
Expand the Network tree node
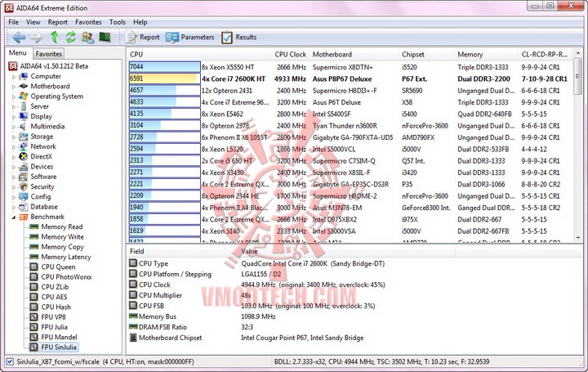click(x=14, y=147)
